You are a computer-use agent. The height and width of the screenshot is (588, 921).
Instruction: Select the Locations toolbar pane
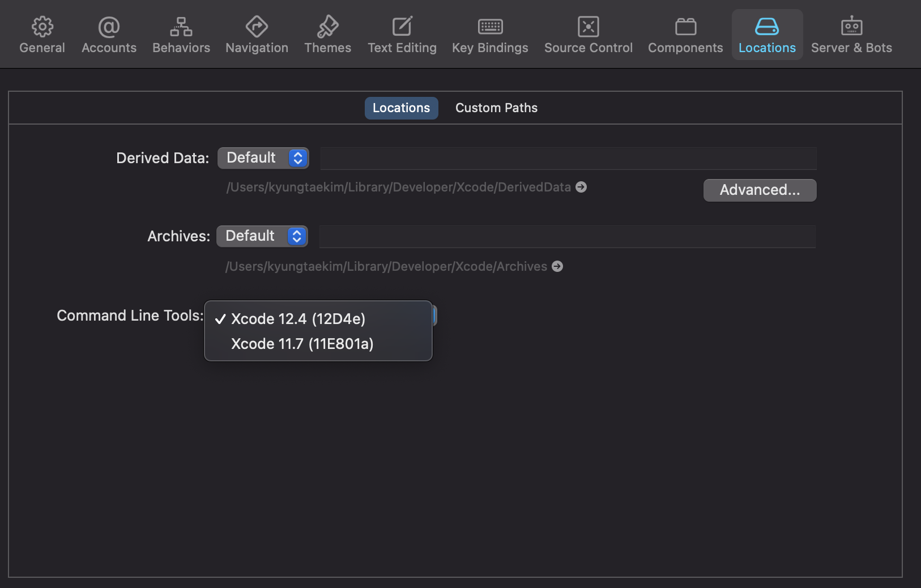767,35
